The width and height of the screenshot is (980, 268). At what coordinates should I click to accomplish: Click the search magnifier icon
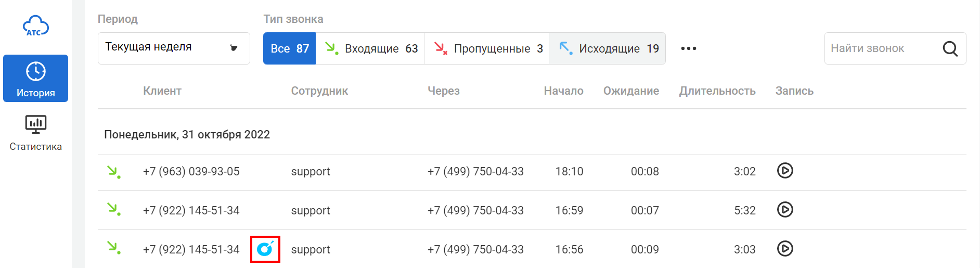click(950, 48)
